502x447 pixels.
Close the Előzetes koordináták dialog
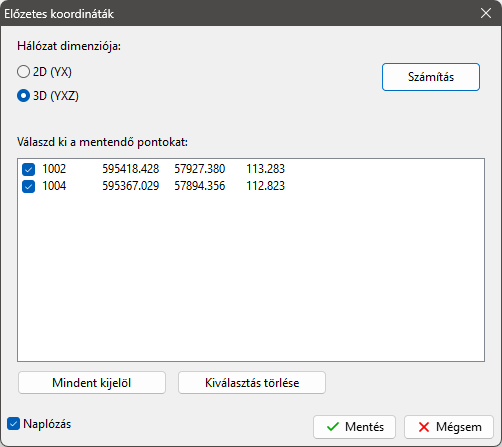click(x=486, y=13)
